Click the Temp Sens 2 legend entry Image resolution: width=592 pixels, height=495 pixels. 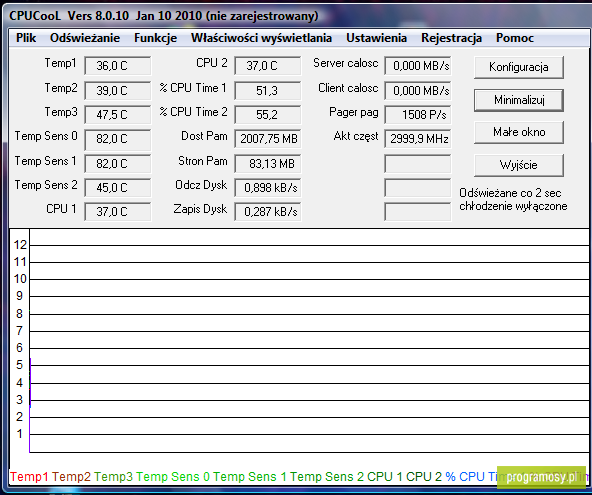pos(327,476)
